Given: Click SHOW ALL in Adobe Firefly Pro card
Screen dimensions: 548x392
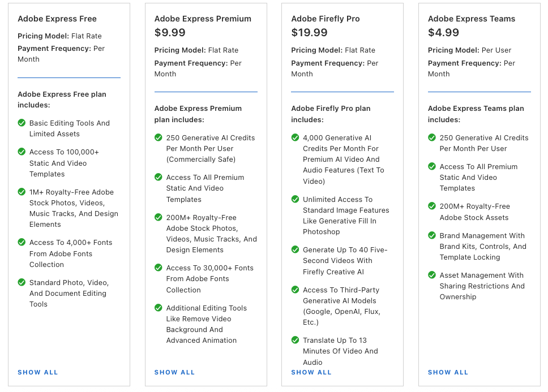Looking at the screenshot, I should click(x=311, y=372).
